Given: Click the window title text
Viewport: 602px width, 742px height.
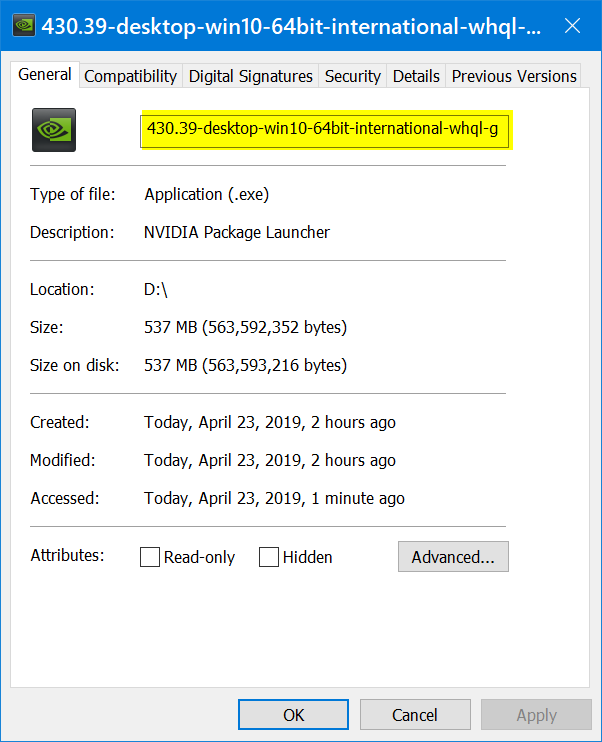Looking at the screenshot, I should tap(291, 26).
